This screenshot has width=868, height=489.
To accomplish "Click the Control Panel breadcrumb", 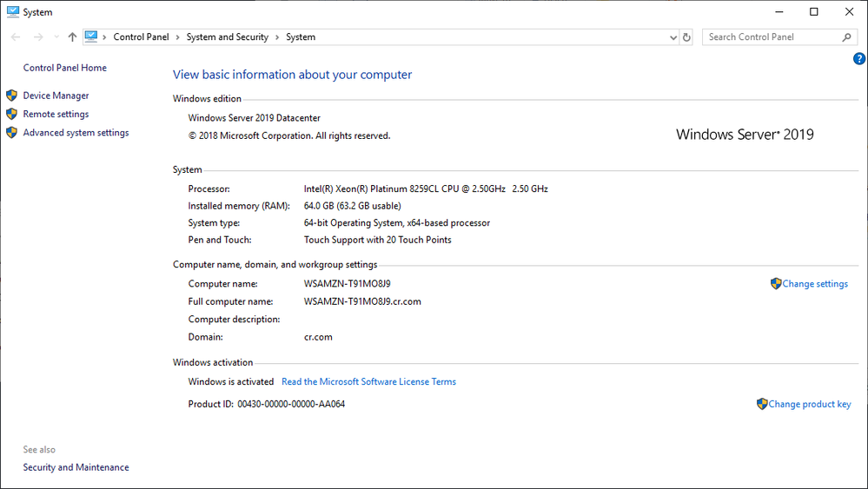I will pyautogui.click(x=141, y=37).
